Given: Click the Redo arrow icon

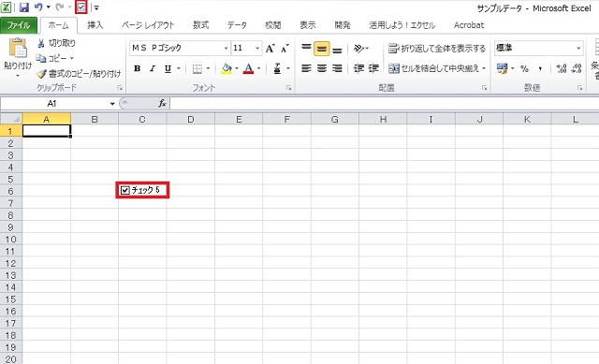Looking at the screenshot, I should [59, 7].
